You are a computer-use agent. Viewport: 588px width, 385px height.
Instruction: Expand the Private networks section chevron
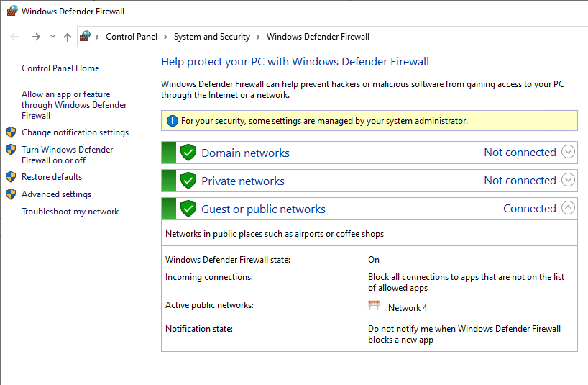coord(568,180)
